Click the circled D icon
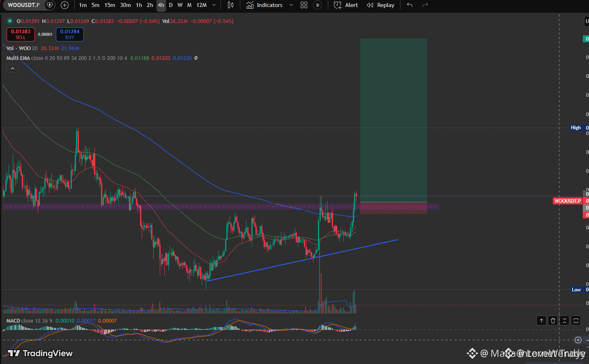This screenshot has height=364, width=589. point(318,5)
